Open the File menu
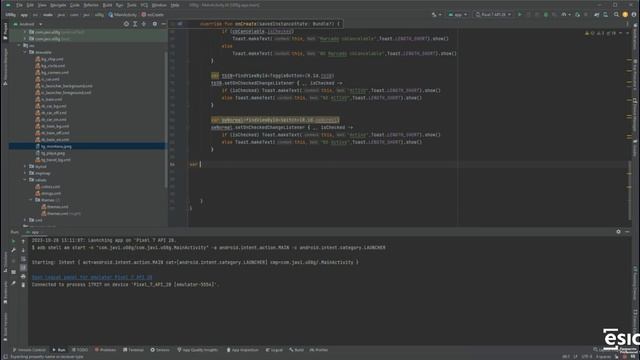 tap(19, 5)
